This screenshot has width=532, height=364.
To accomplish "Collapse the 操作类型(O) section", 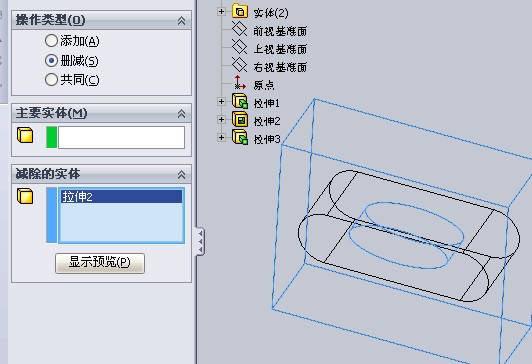I will tap(182, 21).
